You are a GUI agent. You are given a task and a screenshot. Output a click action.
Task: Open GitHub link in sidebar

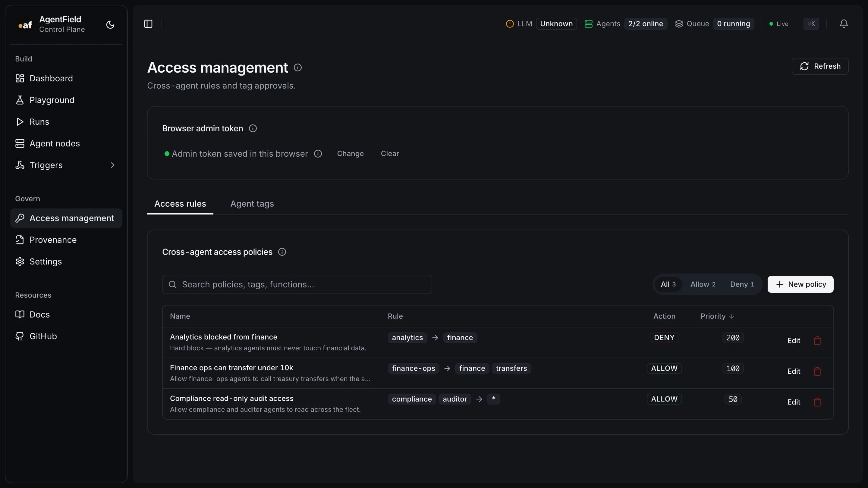[66, 336]
